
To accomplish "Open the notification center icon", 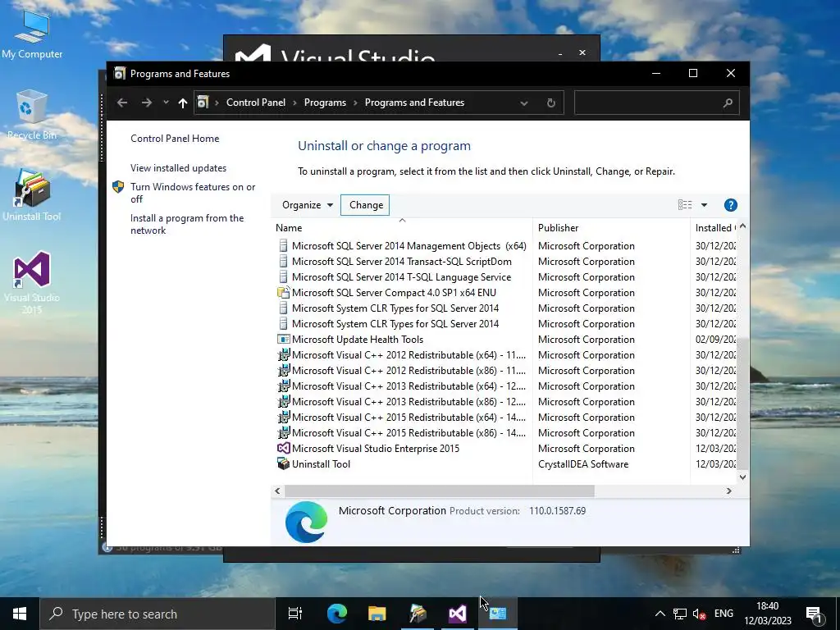I will (815, 614).
